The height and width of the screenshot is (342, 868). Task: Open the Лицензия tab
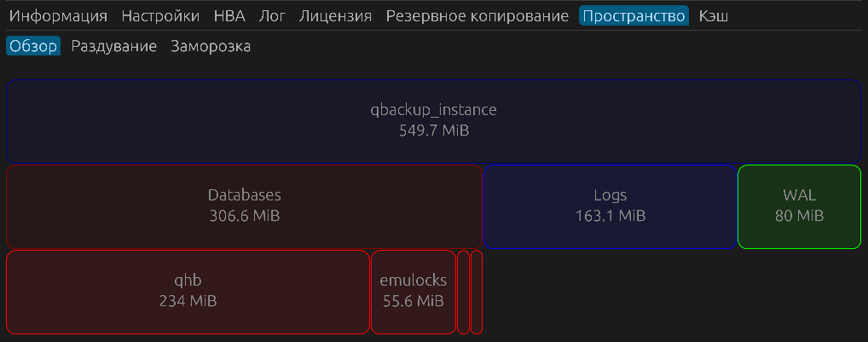coord(336,16)
